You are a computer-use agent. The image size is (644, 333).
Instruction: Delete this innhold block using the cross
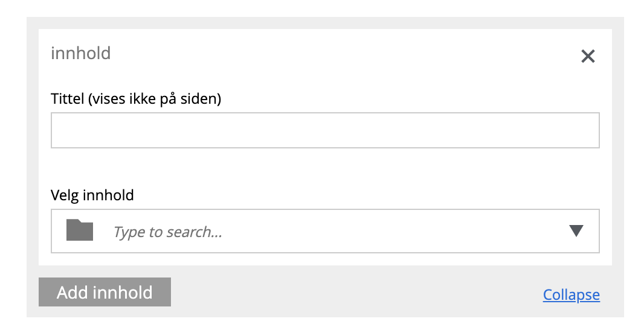pos(588,57)
